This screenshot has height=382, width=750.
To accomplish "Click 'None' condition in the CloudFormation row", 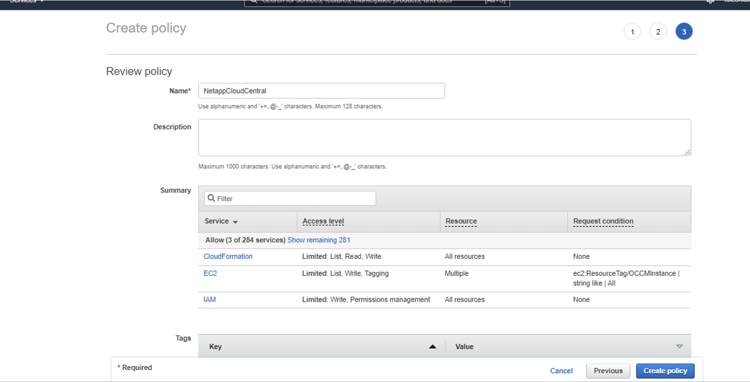I will pyautogui.click(x=581, y=256).
